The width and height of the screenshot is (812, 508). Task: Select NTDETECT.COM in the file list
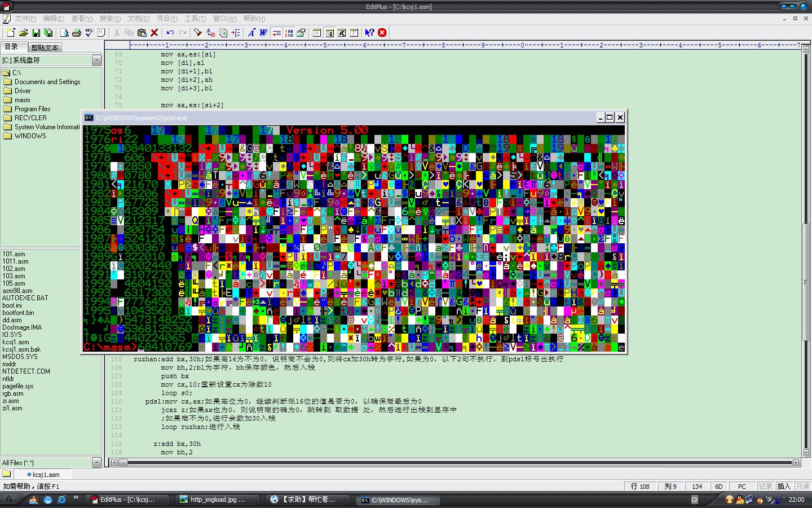(26, 371)
